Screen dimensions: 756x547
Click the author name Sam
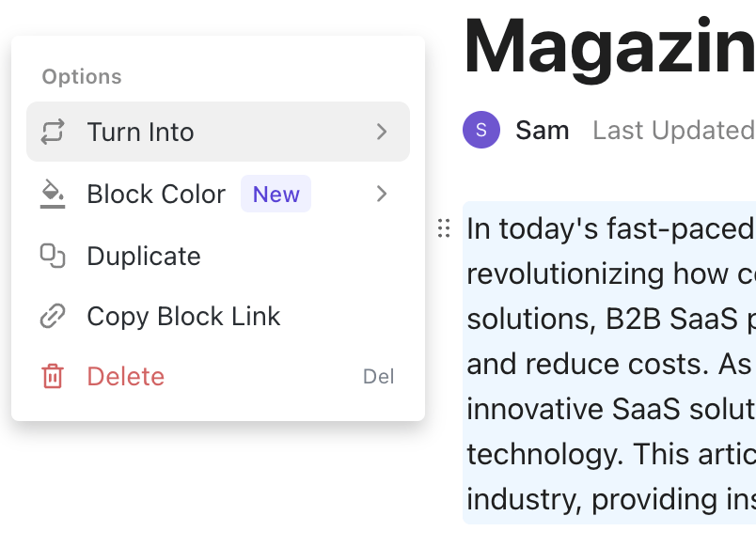coord(543,130)
